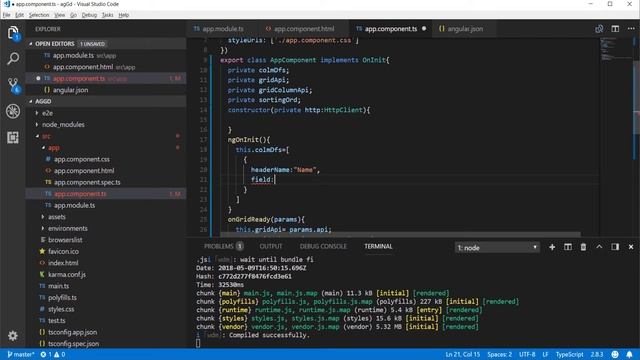Image resolution: width=640 pixels, height=360 pixels.
Task: Open the Selection menu
Action: click(39, 15)
